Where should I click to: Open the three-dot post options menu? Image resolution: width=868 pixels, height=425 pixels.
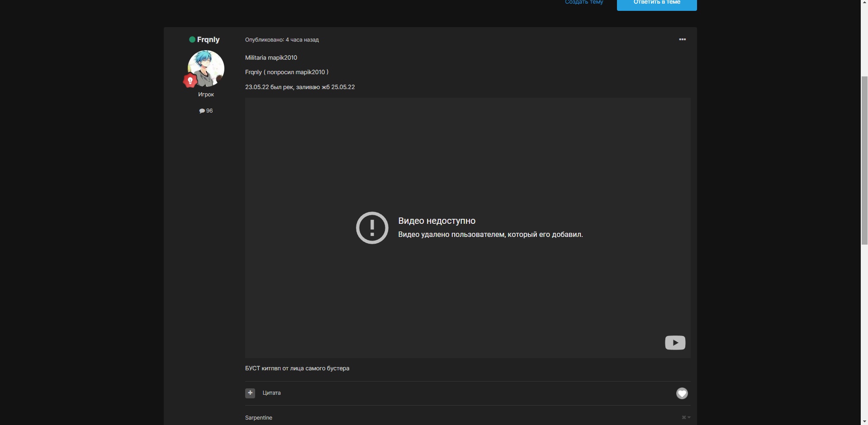pyautogui.click(x=682, y=40)
